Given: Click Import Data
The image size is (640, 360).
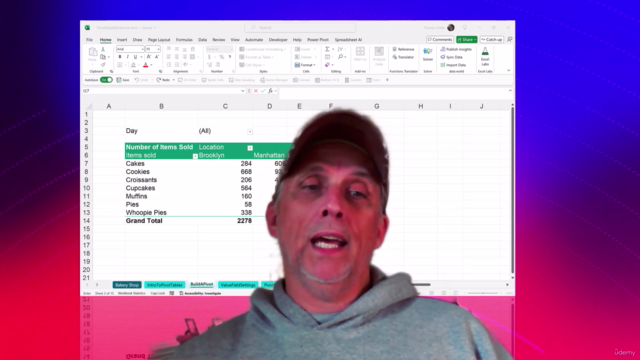Looking at the screenshot, I should 453,65.
